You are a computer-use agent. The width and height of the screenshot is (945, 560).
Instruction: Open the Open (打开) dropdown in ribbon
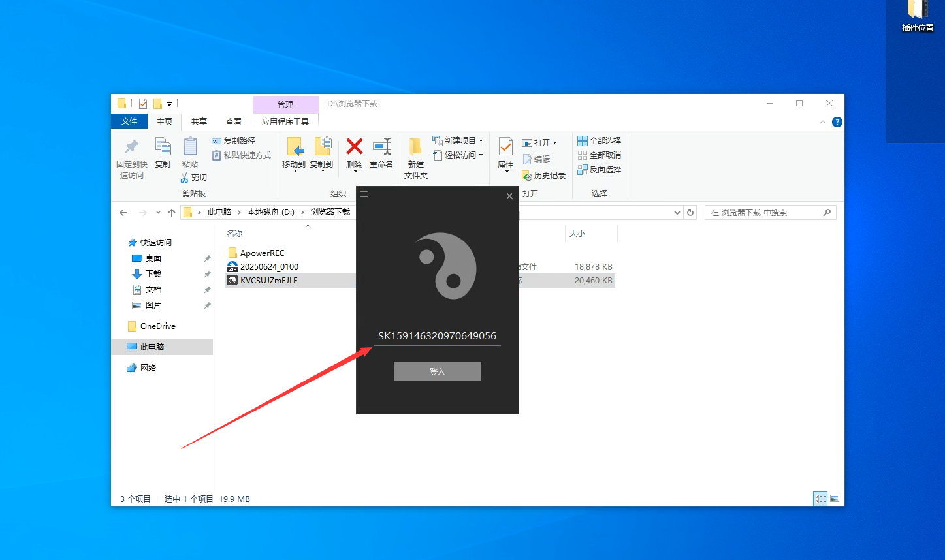pos(539,143)
